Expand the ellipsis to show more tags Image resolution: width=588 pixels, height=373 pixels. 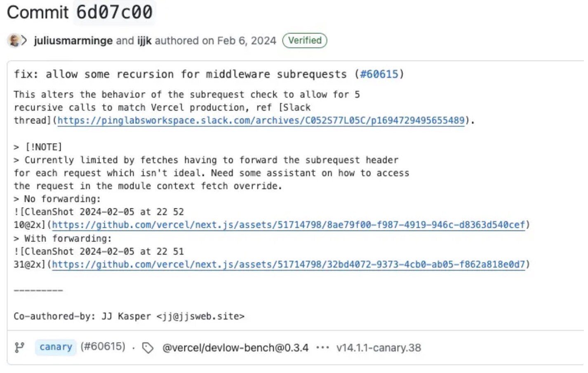click(x=322, y=348)
